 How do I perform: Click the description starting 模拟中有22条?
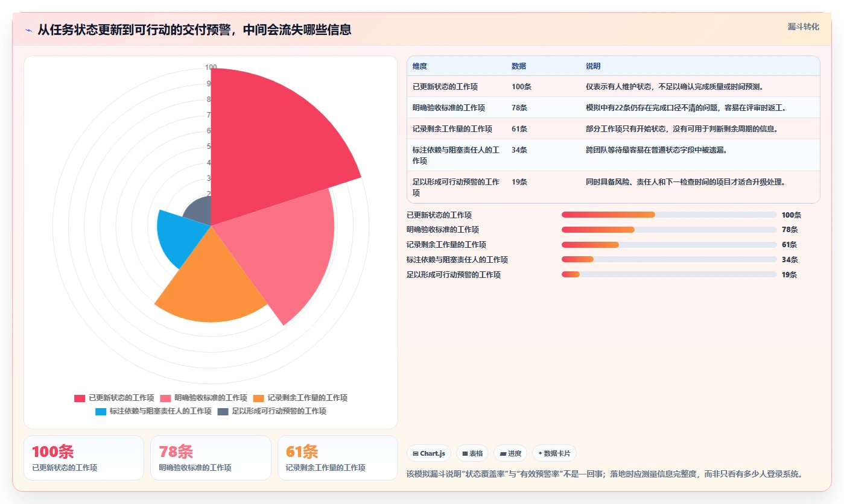pos(686,108)
